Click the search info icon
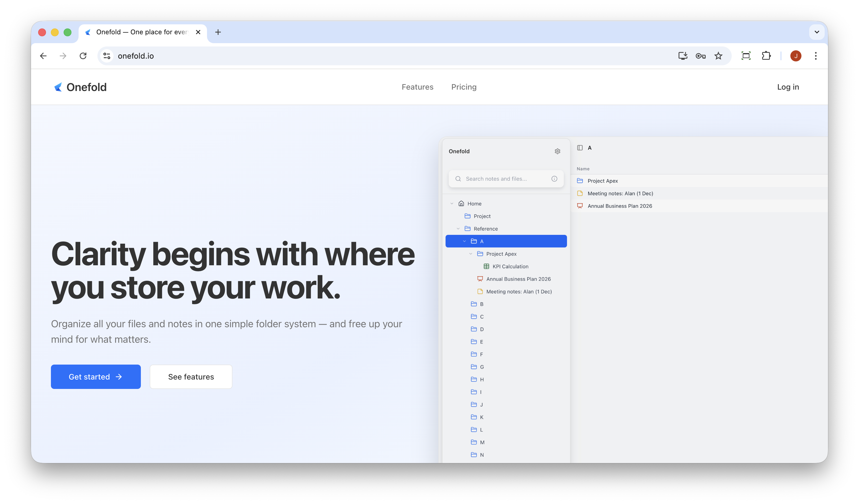This screenshot has height=504, width=859. tap(554, 179)
